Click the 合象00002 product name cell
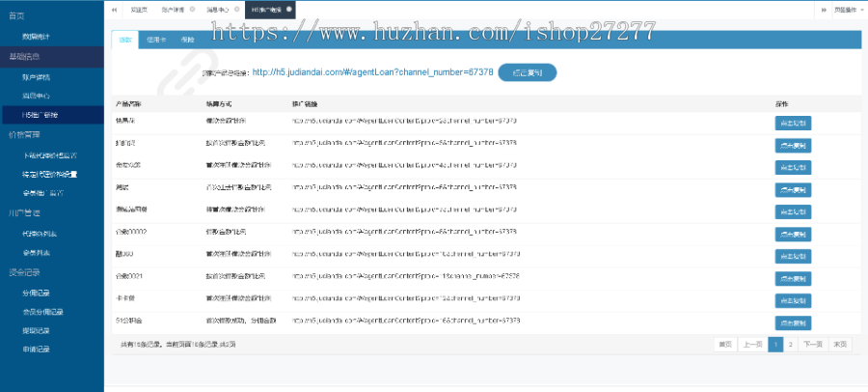 (x=130, y=232)
